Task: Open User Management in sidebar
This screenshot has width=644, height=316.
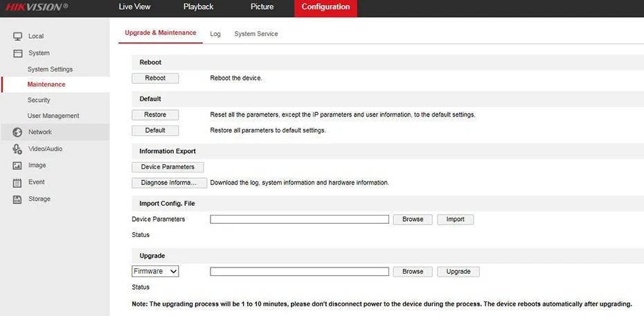Action: (53, 116)
